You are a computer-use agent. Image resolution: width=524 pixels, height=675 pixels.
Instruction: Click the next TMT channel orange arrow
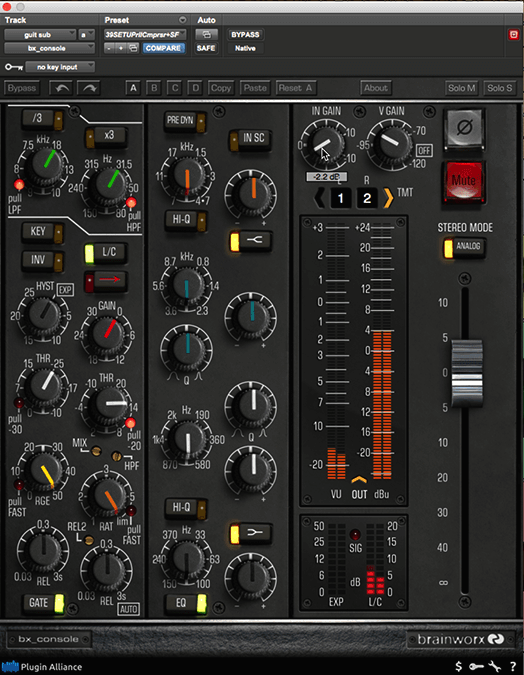(388, 198)
